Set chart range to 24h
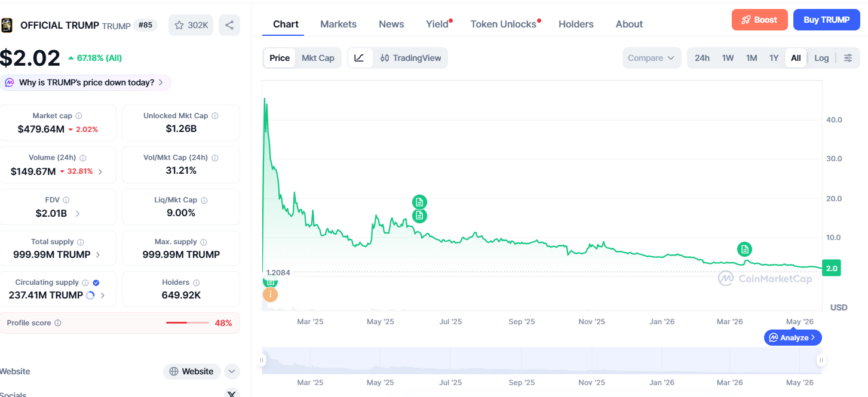Image resolution: width=868 pixels, height=397 pixels. pos(702,58)
